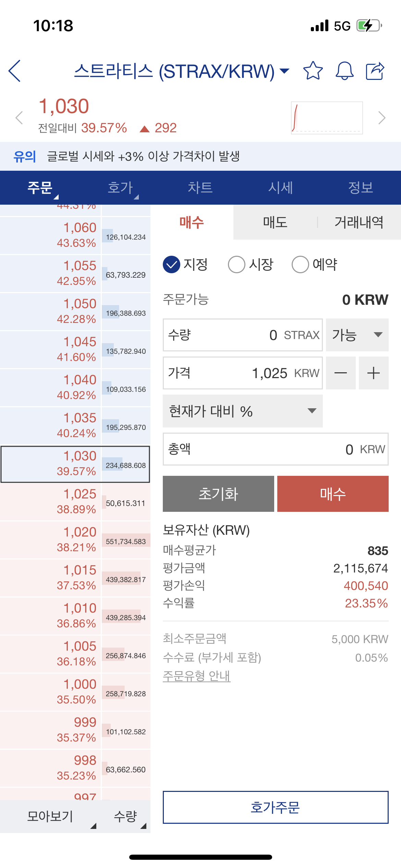Tap the red 매수 buy button
The height and width of the screenshot is (868, 401).
(333, 494)
